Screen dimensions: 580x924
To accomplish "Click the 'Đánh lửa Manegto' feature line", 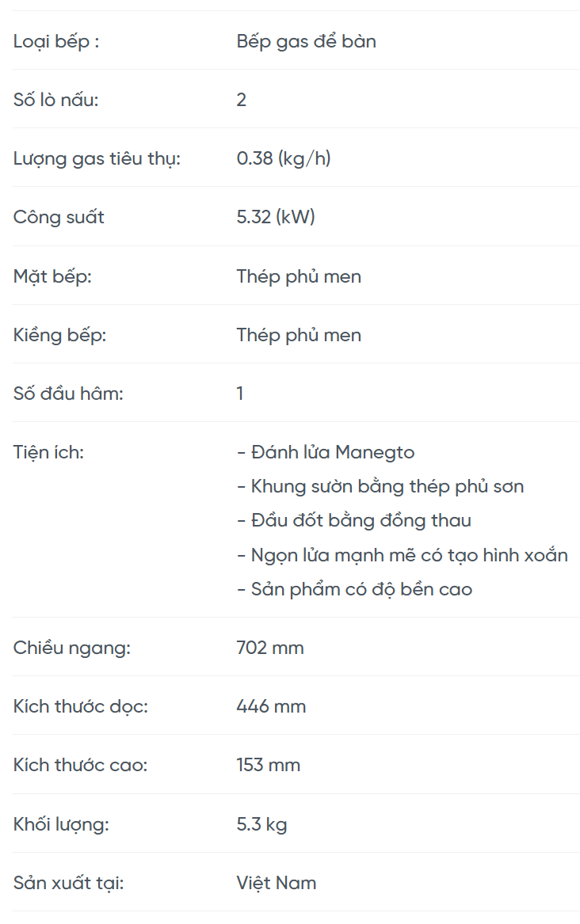I will 326,452.
